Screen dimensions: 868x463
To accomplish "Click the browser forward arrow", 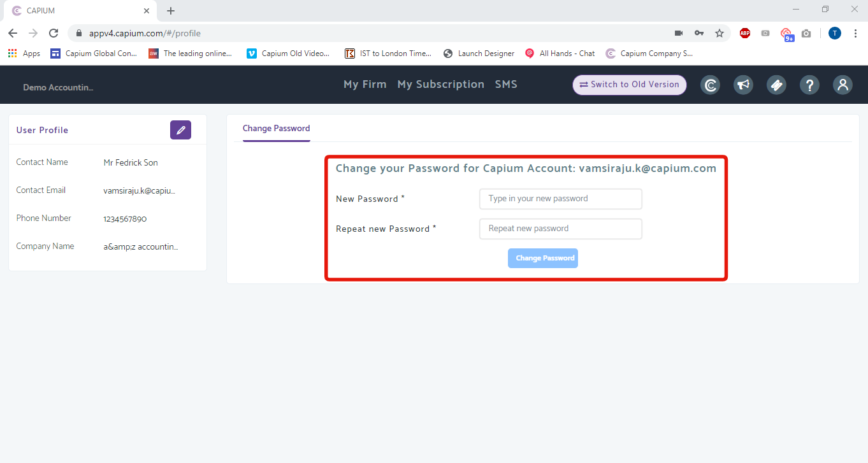I will click(x=33, y=33).
